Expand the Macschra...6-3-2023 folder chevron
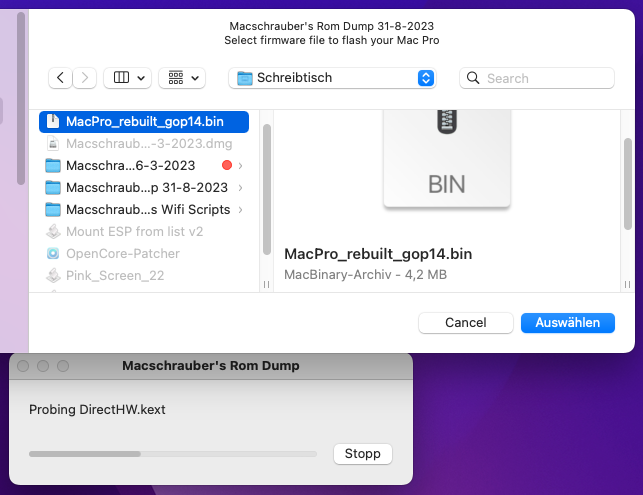Viewport: 643px width, 495px height. click(x=241, y=165)
